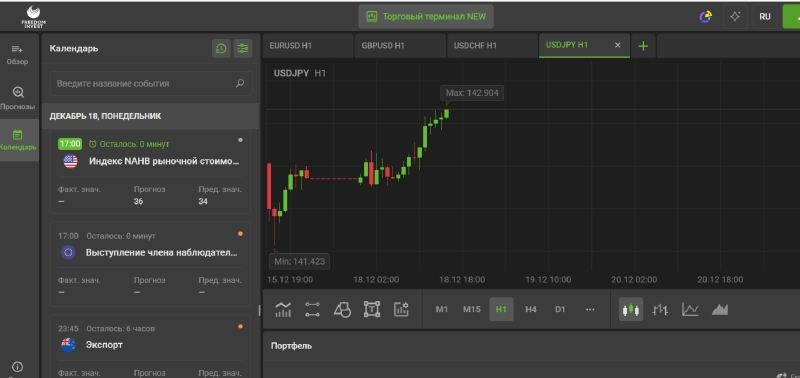This screenshot has width=800, height=378.
Task: Open the Экспорт event card
Action: pos(150,346)
